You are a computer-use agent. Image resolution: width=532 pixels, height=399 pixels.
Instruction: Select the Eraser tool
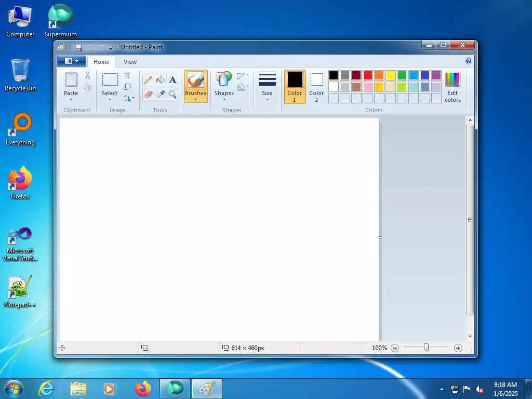(x=148, y=95)
